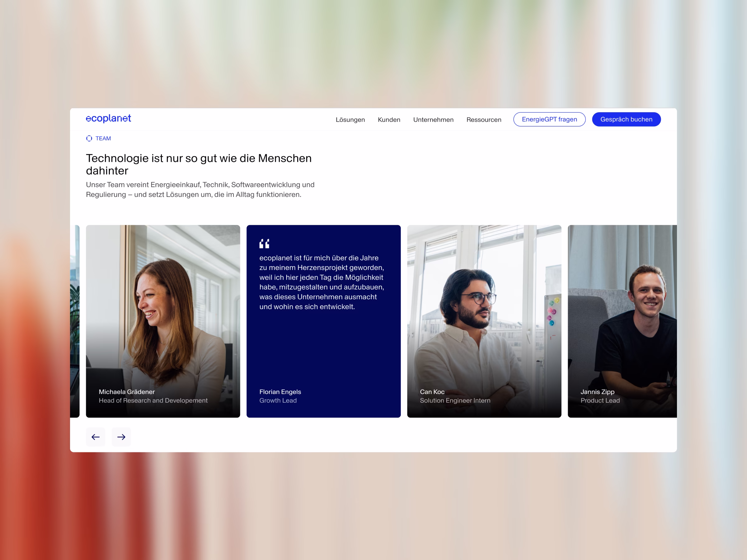Click the Florian Engels name text
747x560 pixels.
[280, 392]
